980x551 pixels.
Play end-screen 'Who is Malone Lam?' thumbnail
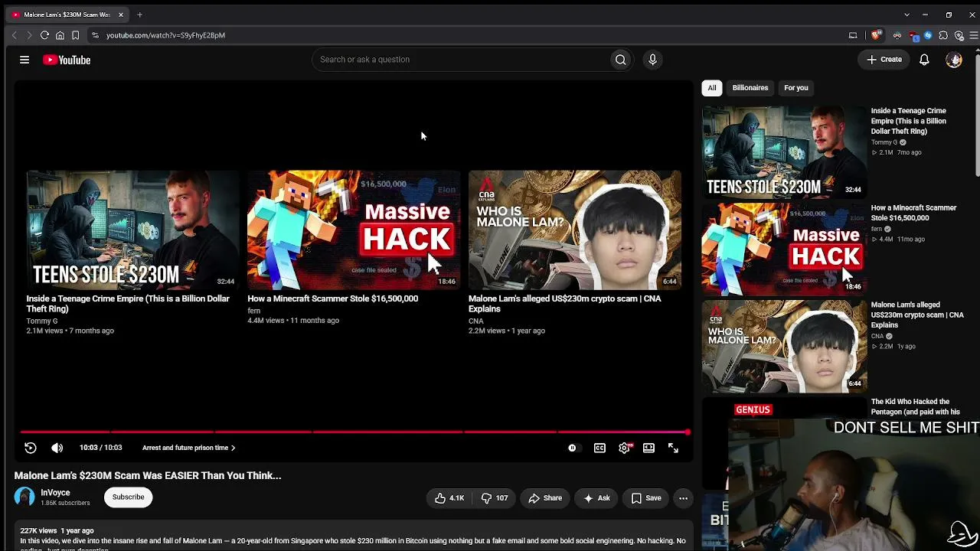[x=575, y=230]
